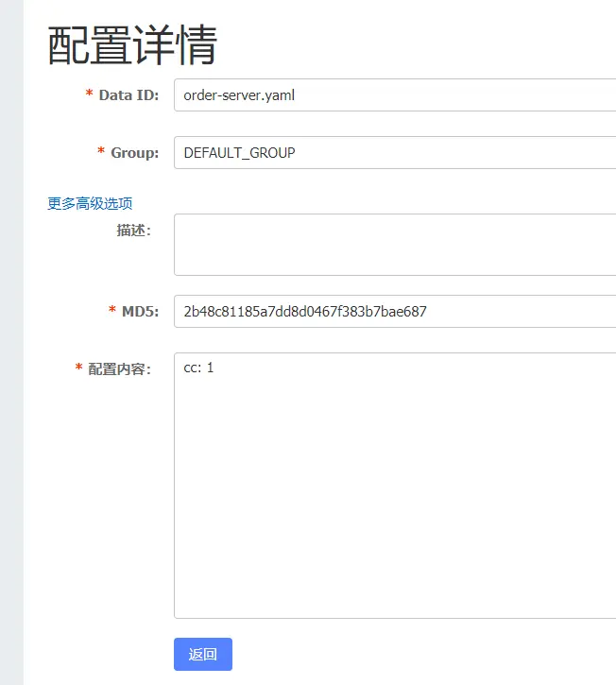Click the 描述 field label
The width and height of the screenshot is (616, 685).
(x=133, y=230)
